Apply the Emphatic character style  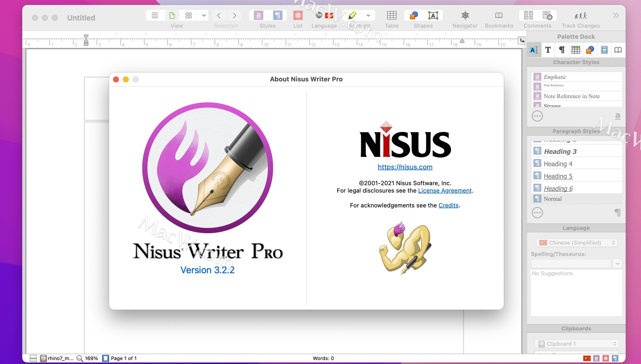577,77
